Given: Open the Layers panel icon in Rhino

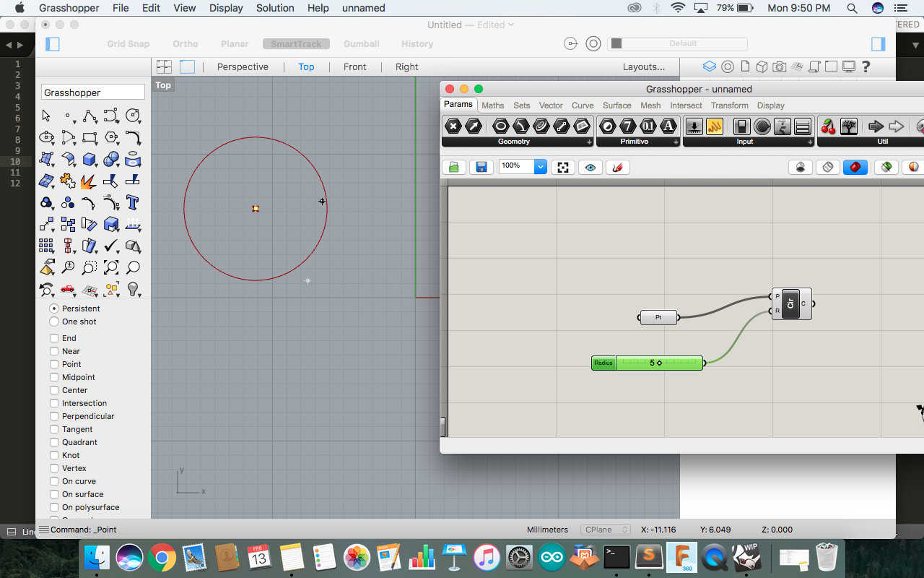Looking at the screenshot, I should [710, 66].
